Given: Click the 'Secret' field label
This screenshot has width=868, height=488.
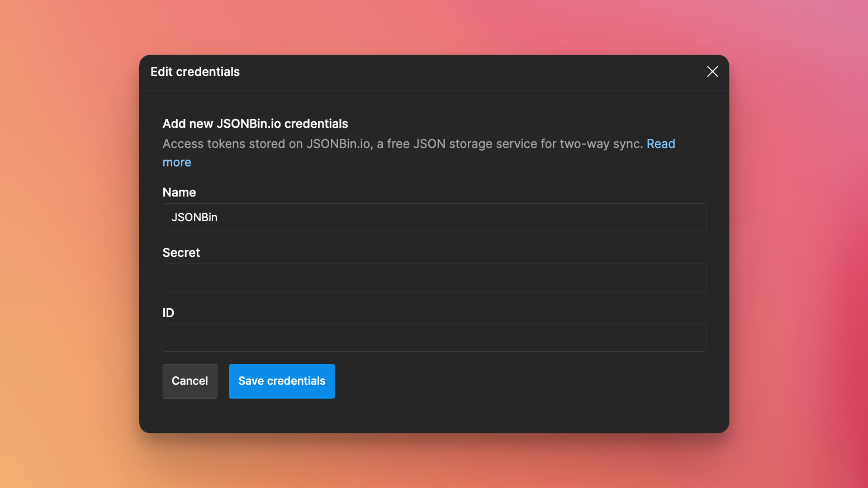Looking at the screenshot, I should click(x=181, y=252).
